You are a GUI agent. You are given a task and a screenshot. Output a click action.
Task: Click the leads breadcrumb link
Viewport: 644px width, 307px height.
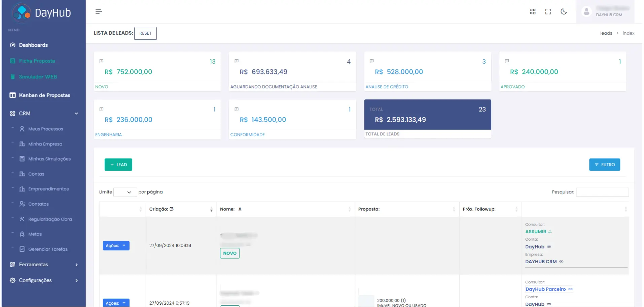[x=606, y=33]
